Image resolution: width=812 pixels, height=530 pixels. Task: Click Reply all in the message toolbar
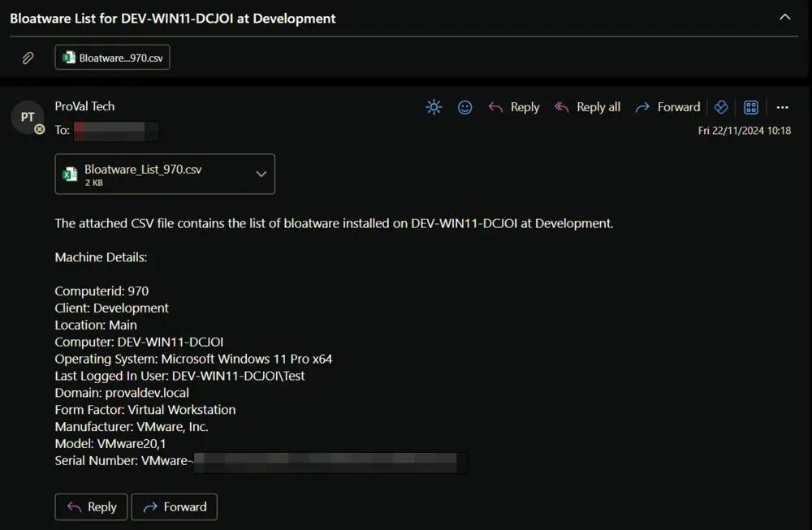pos(587,107)
